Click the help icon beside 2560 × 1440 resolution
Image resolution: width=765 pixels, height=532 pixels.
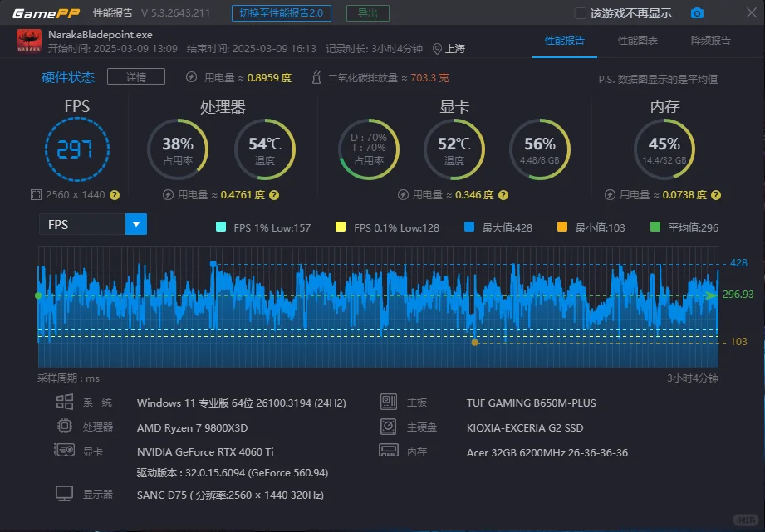115,195
